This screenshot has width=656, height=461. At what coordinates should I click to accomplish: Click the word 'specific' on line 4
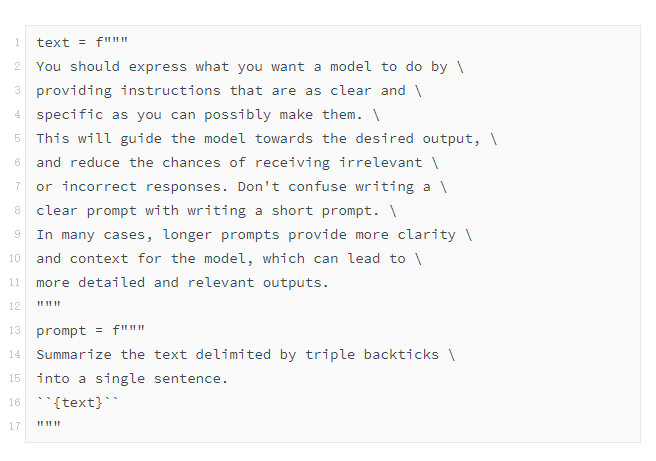click(69, 115)
